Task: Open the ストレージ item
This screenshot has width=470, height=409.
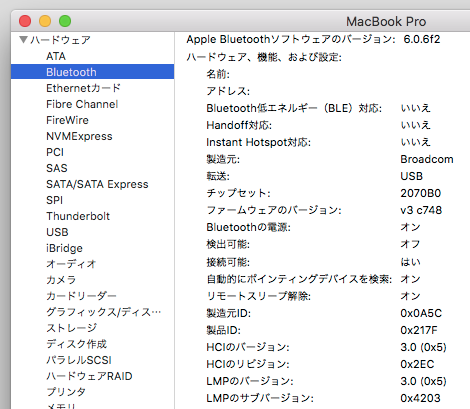Action: (71, 328)
